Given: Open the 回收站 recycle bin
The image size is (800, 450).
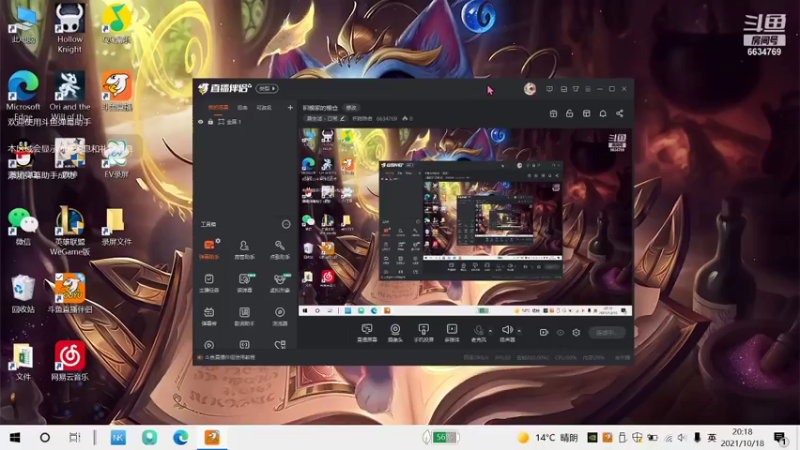Looking at the screenshot, I should coord(23,294).
